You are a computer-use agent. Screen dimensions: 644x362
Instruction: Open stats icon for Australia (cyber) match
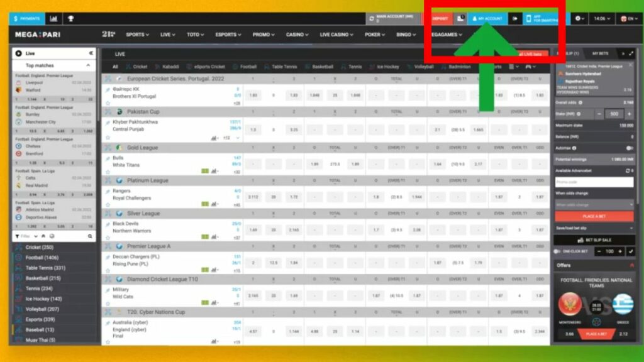[x=214, y=341]
